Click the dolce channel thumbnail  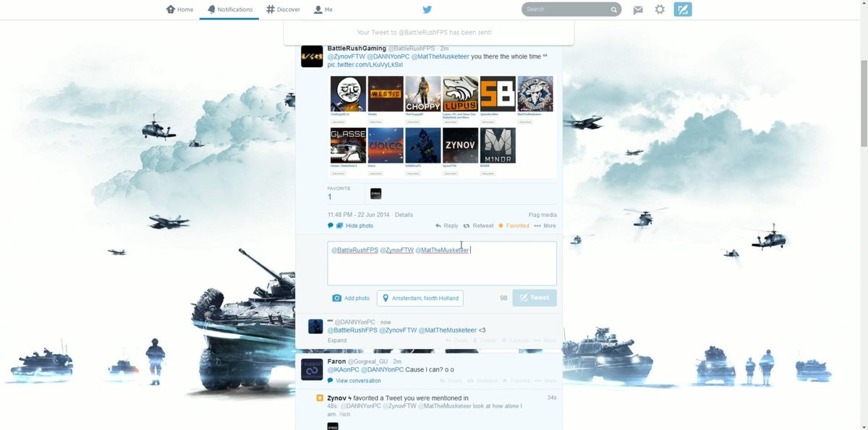386,146
